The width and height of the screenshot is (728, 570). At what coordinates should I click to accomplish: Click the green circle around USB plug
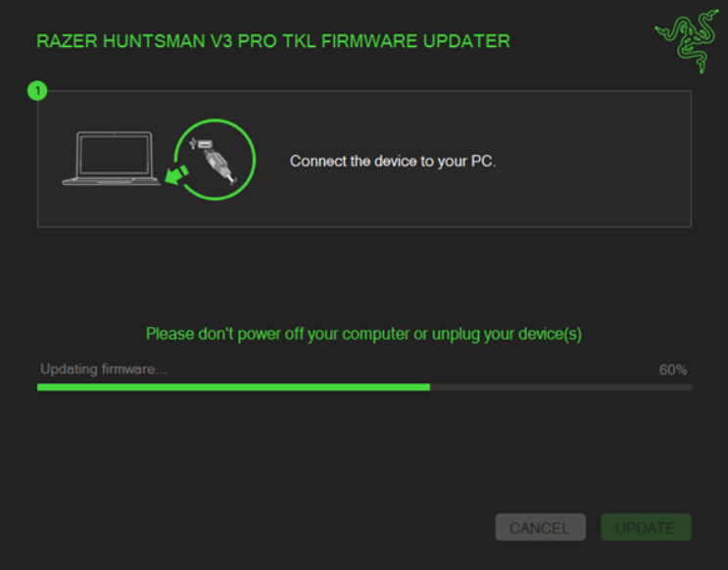(215, 160)
